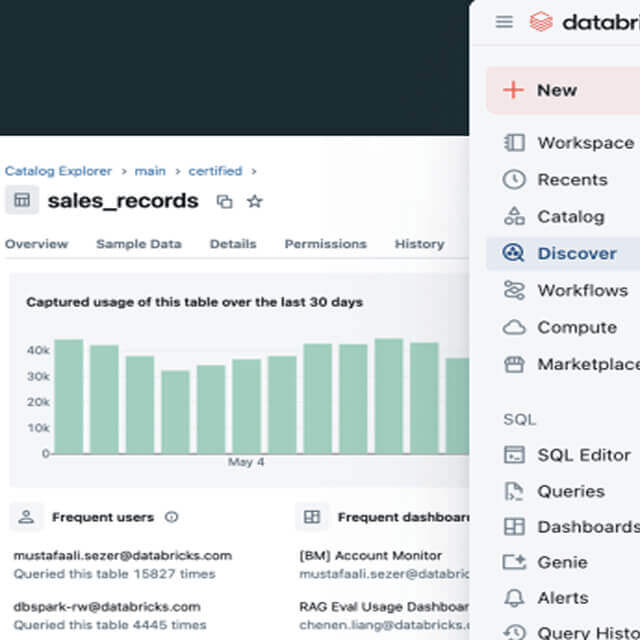Click the Alerts bell icon
The width and height of the screenshot is (640, 640).
pyautogui.click(x=514, y=598)
